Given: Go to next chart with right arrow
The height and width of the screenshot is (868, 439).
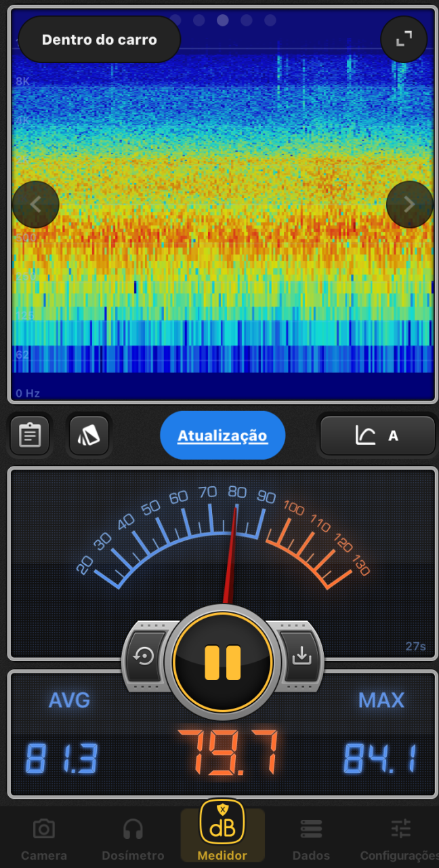Looking at the screenshot, I should pyautogui.click(x=409, y=204).
